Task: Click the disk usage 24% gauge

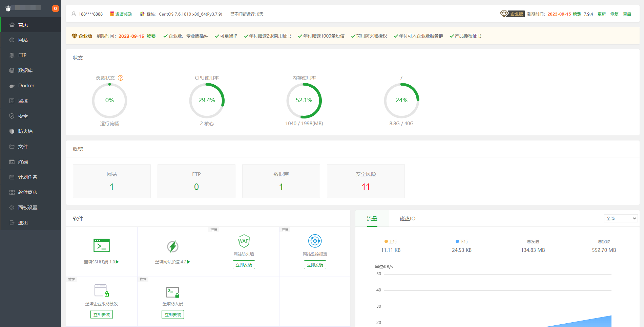Action: [x=401, y=101]
